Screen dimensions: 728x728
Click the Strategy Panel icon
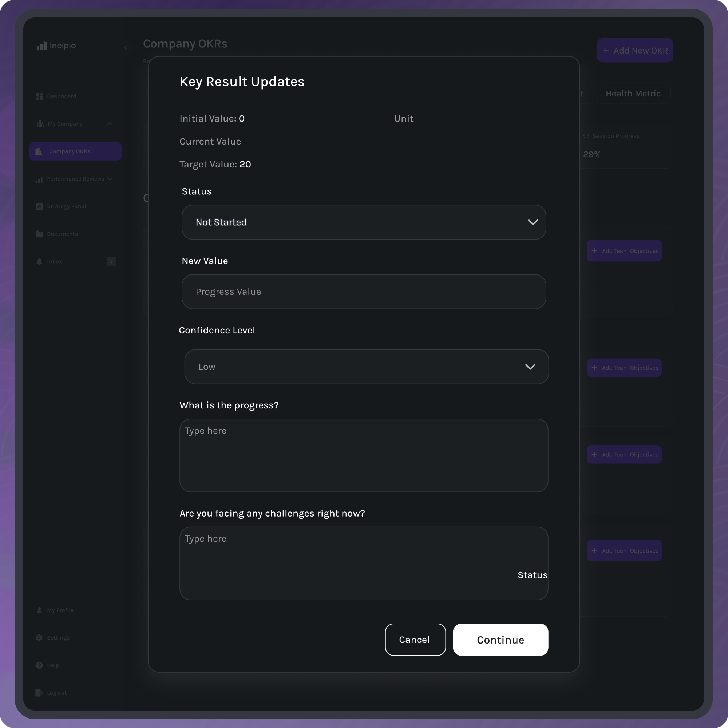pyautogui.click(x=39, y=206)
